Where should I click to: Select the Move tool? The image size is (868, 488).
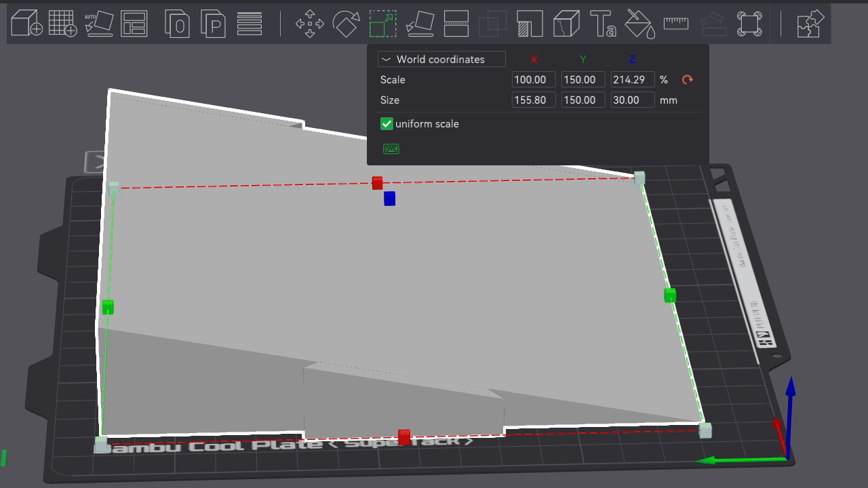[310, 23]
